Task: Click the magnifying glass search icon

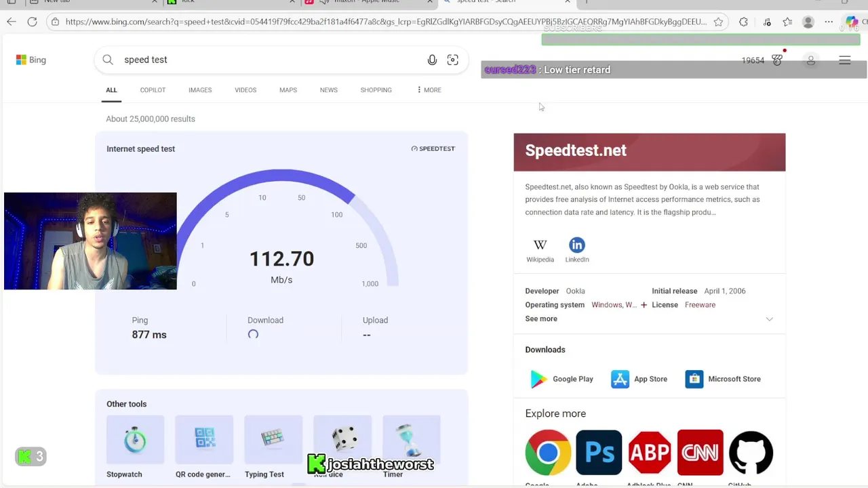Action: (x=108, y=60)
